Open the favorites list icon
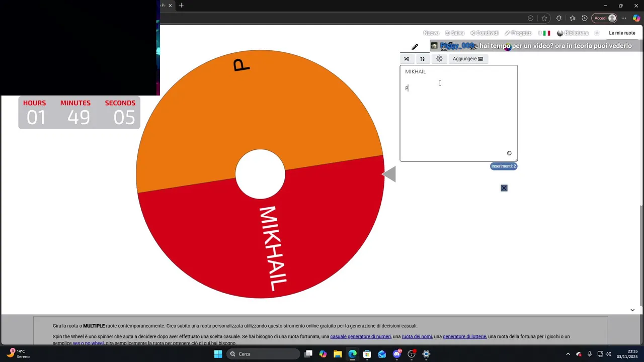The height and width of the screenshot is (362, 644). point(572,18)
